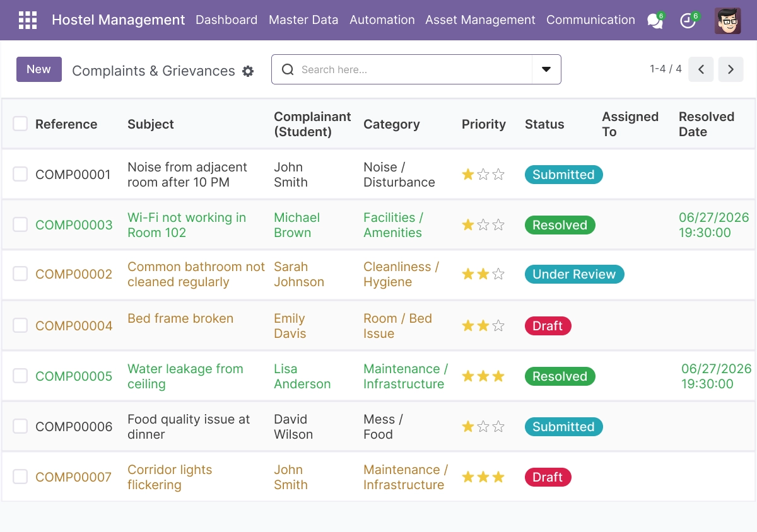Set third star priority for COMP00001

point(498,175)
